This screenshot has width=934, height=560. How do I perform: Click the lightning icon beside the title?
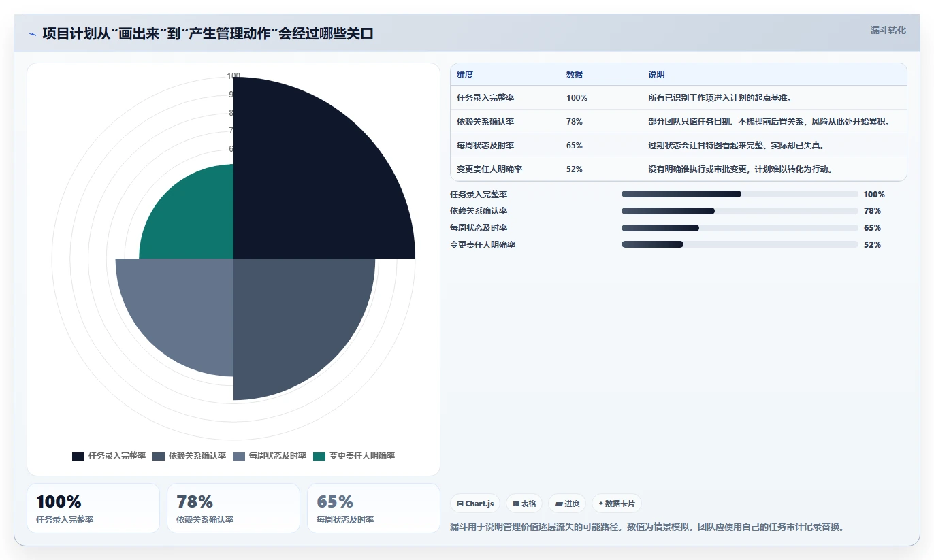32,34
